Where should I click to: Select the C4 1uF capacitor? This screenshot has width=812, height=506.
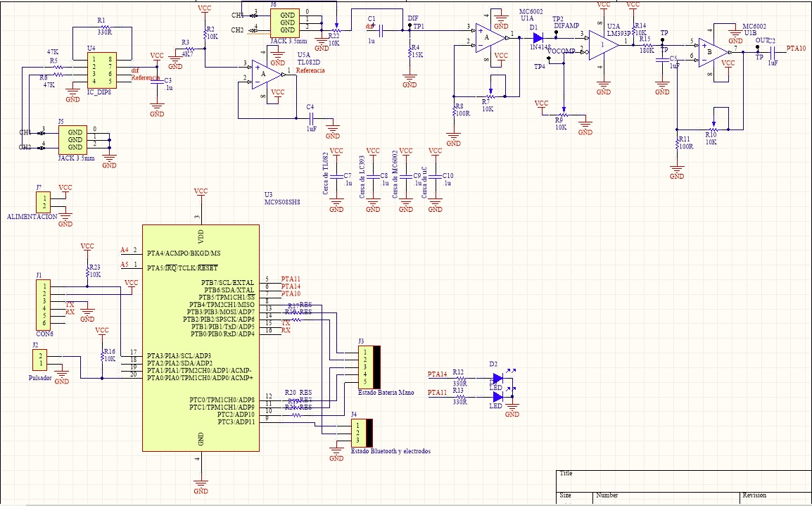(x=311, y=118)
